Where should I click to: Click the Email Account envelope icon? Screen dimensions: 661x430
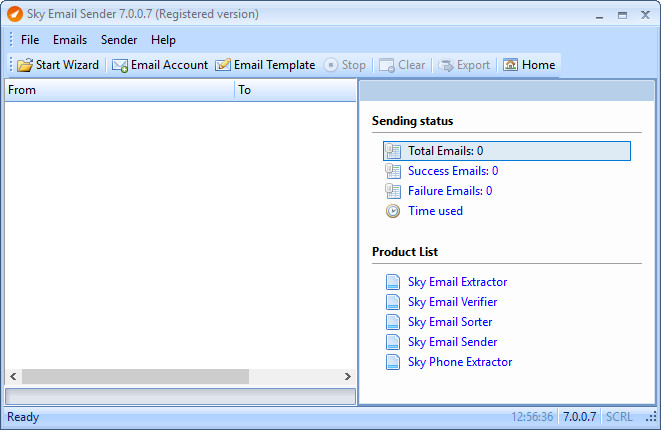120,65
